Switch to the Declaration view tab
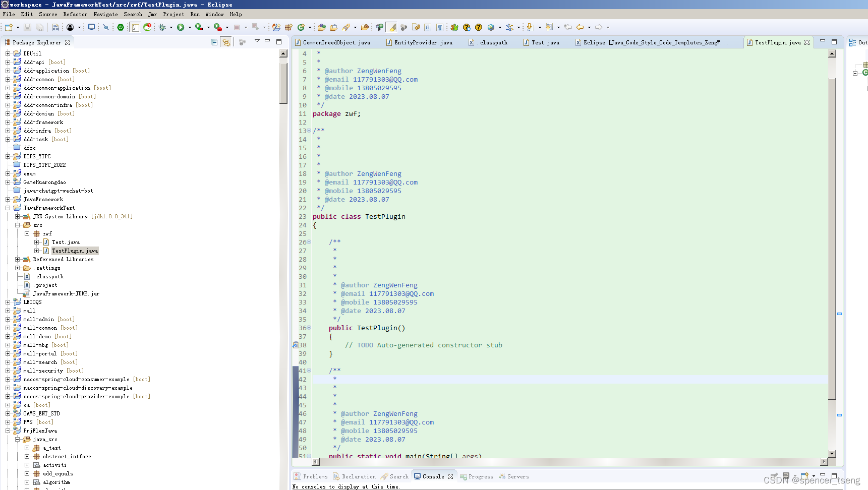This screenshot has width=868, height=490. (354, 476)
